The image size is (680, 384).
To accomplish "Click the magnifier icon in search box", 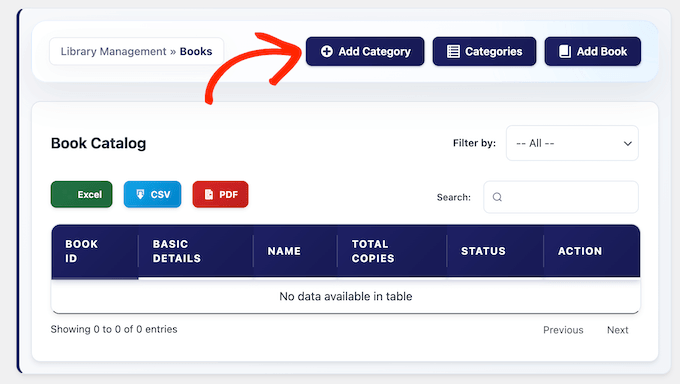I will point(497,197).
